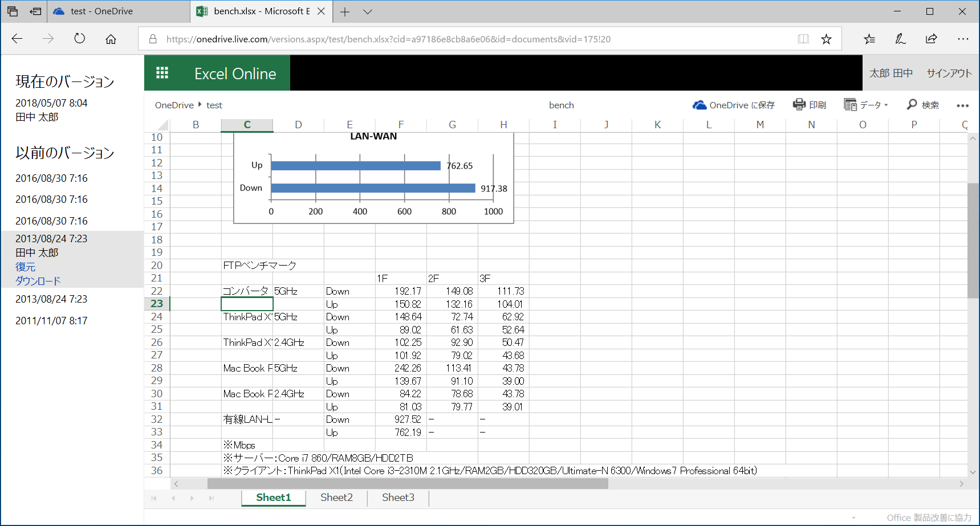The image size is (980, 526).
Task: Open a new browser tab
Action: 345,11
